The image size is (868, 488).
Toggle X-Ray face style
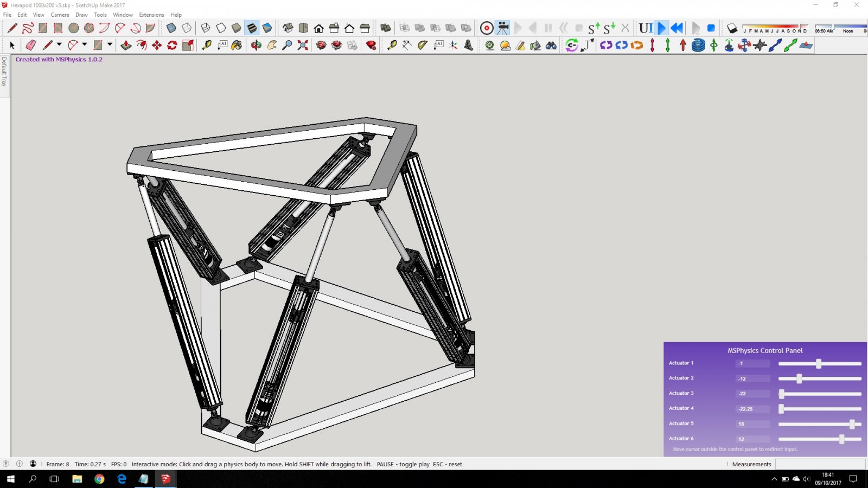click(x=171, y=28)
